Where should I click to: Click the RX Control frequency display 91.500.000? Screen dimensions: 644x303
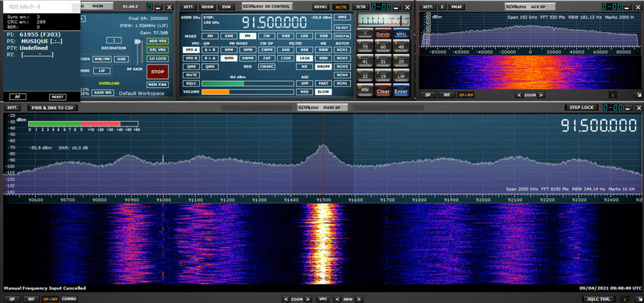click(274, 22)
